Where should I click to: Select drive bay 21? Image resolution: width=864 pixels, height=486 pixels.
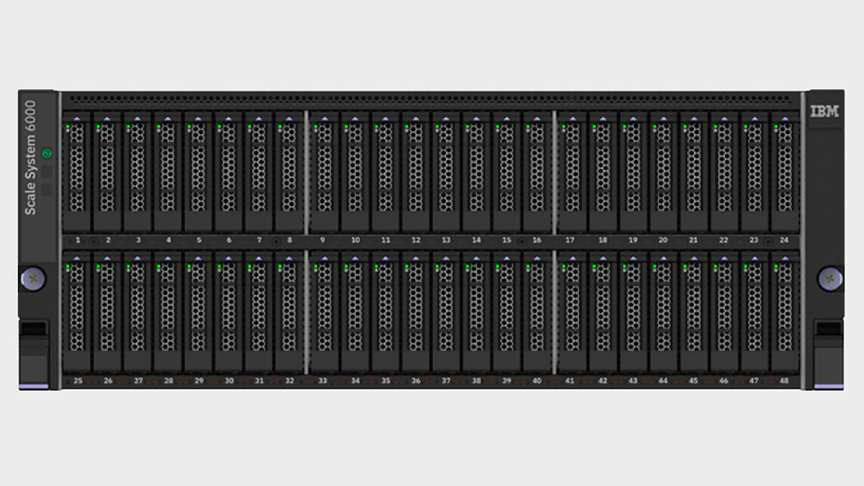pyautogui.click(x=694, y=173)
